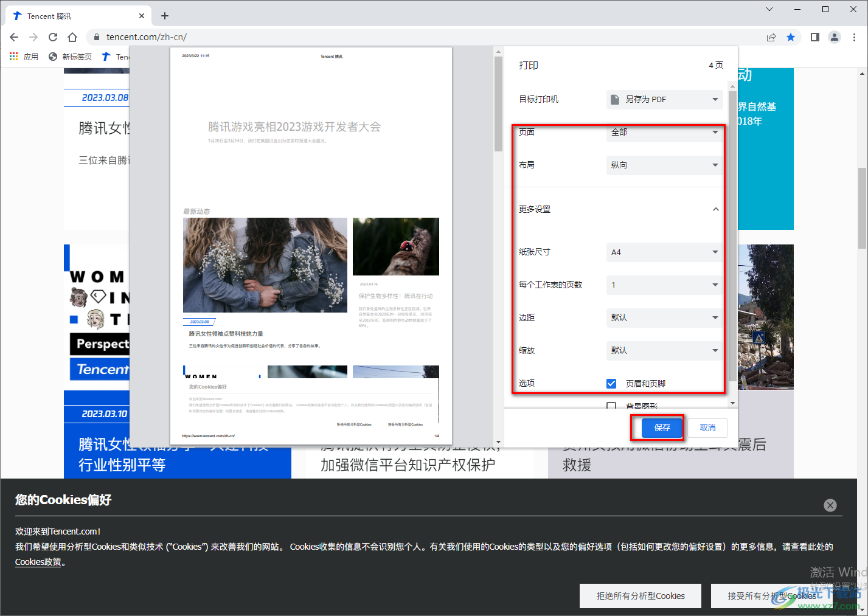This screenshot has height=616, width=868.
Task: Click the browser back arrow
Action: click(14, 37)
